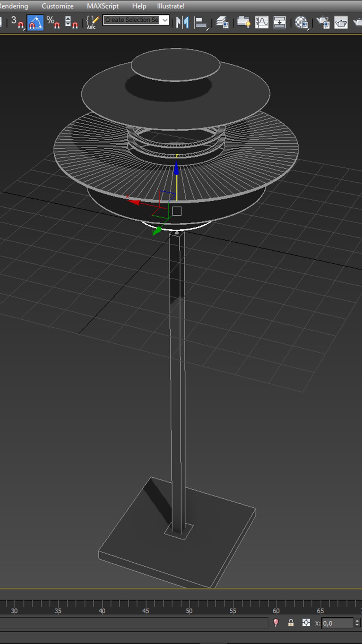Screen dimensions: 362x644
Task: Open the Customize menu
Action: pos(57,6)
